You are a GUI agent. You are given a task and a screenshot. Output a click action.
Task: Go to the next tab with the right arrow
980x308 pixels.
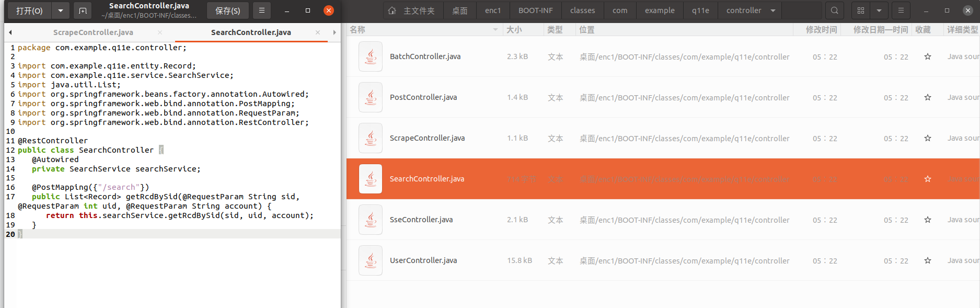click(x=335, y=32)
